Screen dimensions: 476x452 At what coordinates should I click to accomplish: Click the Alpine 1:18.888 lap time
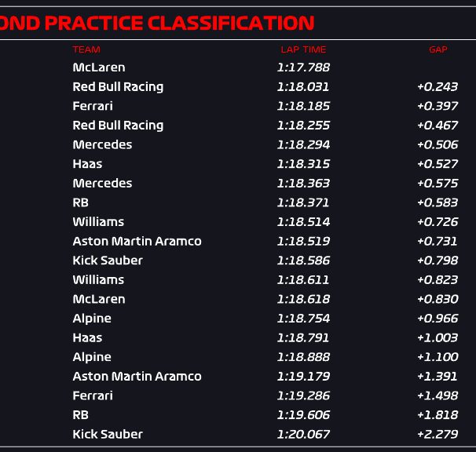point(303,357)
